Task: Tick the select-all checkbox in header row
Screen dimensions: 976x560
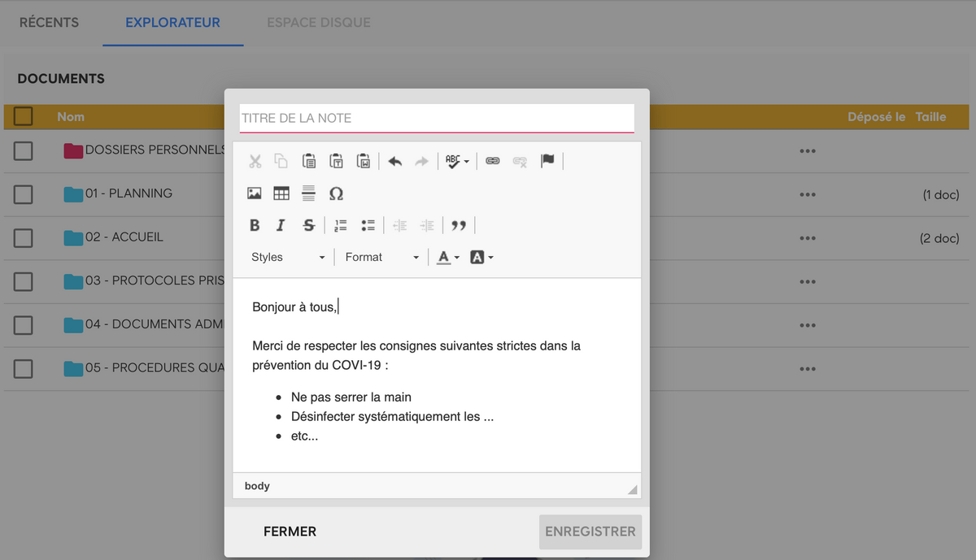Action: 24,116
